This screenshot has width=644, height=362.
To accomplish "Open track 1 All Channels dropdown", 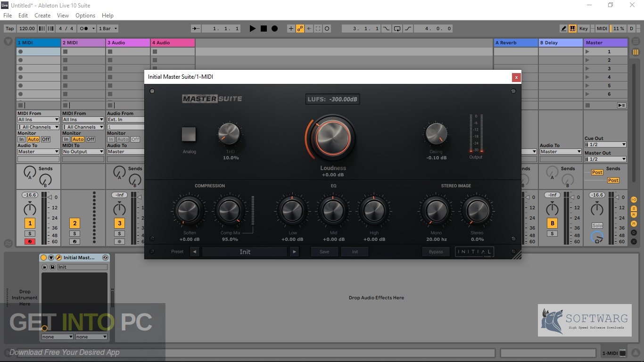I will pos(38,127).
